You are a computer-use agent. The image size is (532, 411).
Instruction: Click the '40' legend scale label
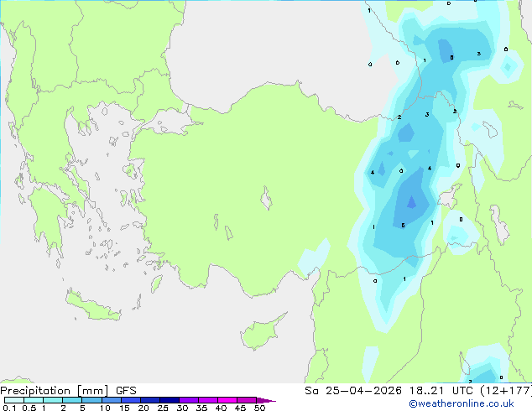coord(221,408)
